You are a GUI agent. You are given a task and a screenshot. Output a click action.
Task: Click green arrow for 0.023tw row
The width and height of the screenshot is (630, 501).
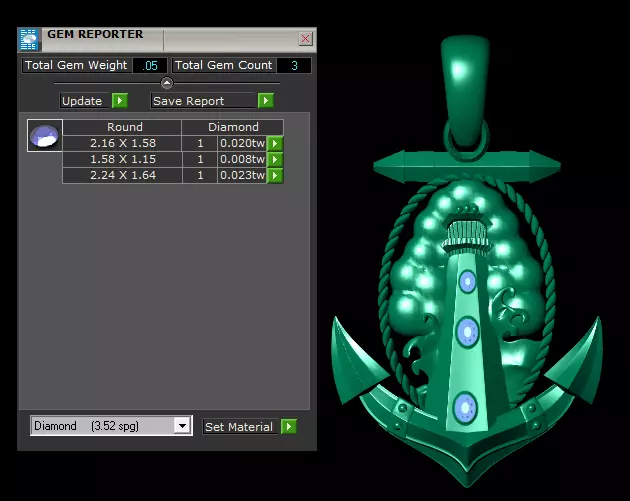pyautogui.click(x=275, y=176)
